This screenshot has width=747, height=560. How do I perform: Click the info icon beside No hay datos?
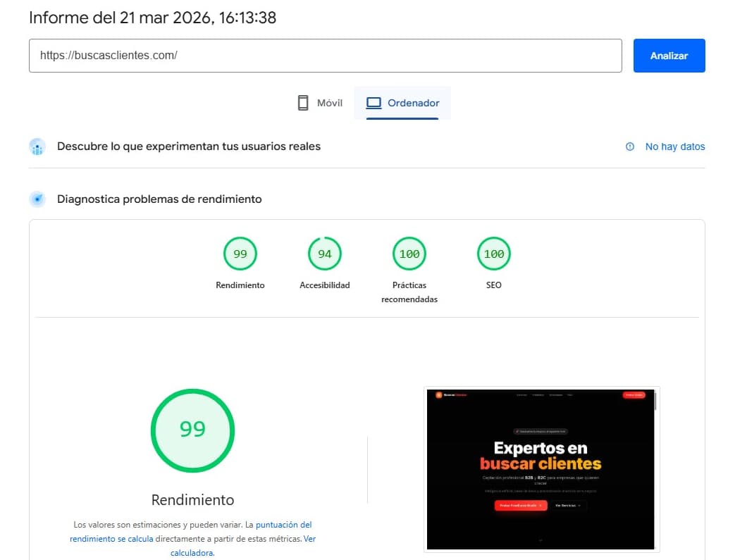click(x=630, y=147)
